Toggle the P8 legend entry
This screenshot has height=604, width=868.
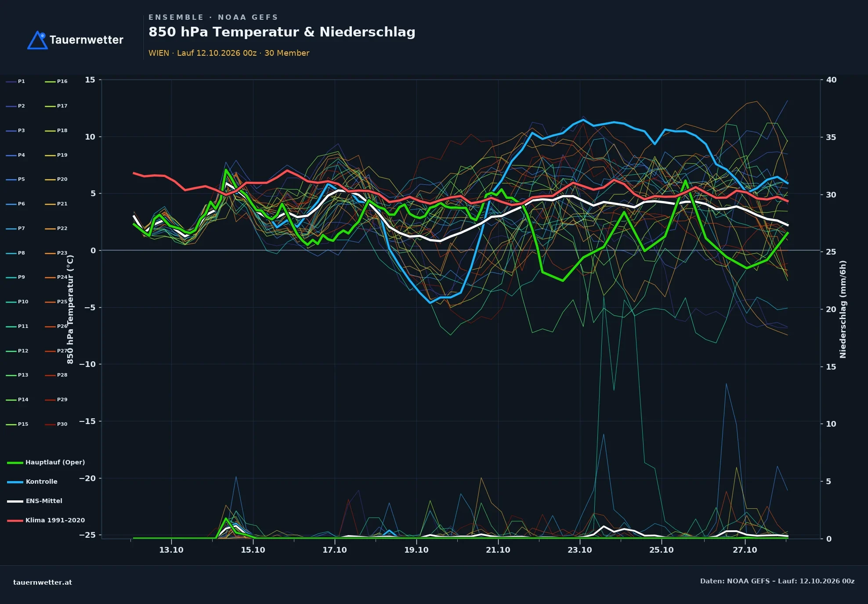pos(16,253)
